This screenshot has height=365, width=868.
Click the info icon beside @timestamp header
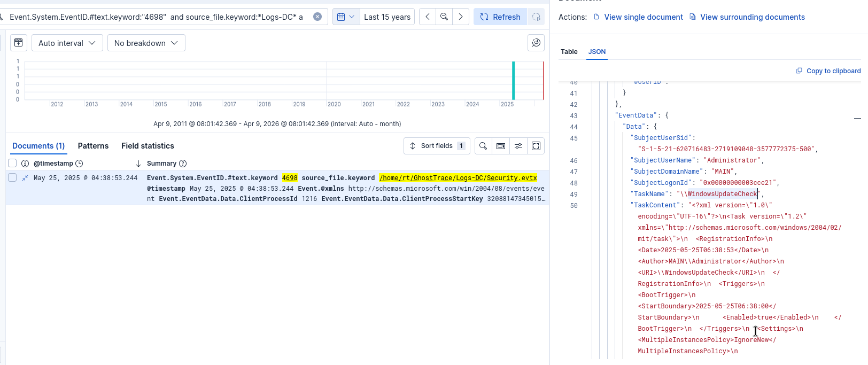click(x=25, y=164)
